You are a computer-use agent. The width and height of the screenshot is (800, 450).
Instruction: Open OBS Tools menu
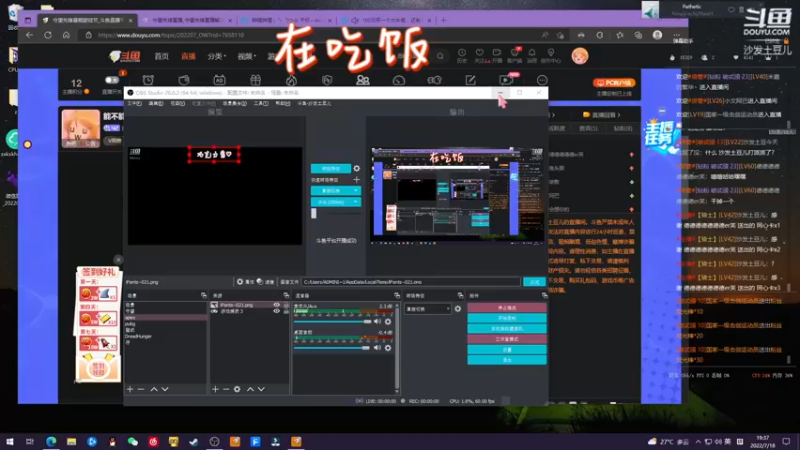pos(261,103)
